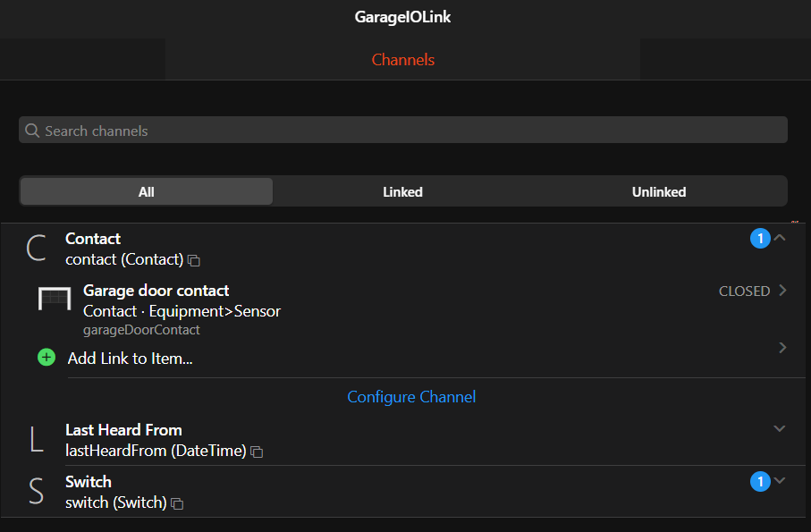
Task: Click the Switch channel letter S avatar
Action: (x=36, y=492)
